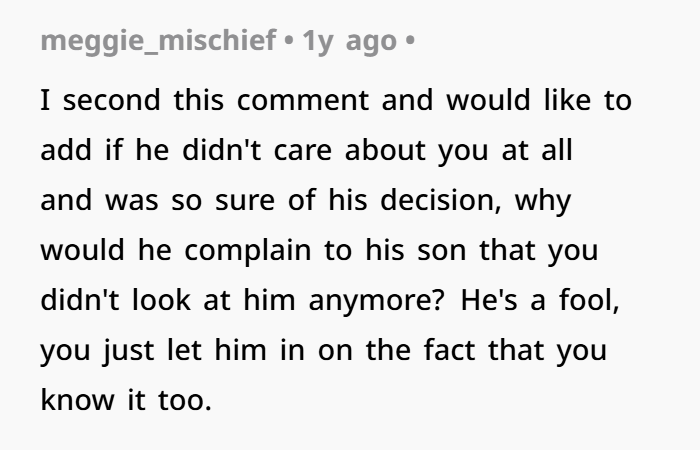Click the word "second" in the comment
700x450 pixels.
111,100
